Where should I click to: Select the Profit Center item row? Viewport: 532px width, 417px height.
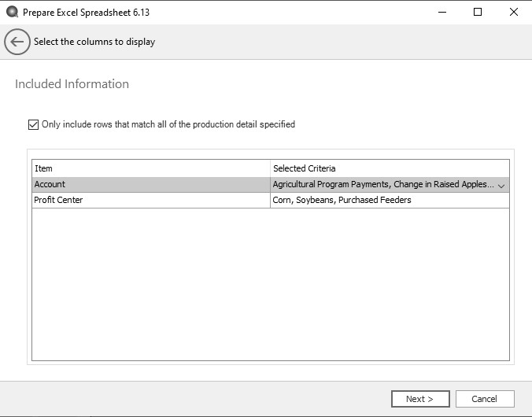pyautogui.click(x=150, y=201)
